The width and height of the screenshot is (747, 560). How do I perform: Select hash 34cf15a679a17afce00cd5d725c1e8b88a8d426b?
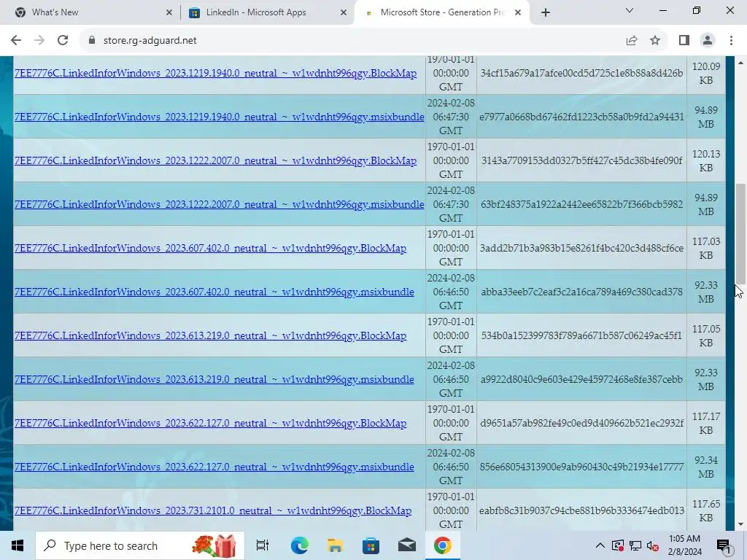[581, 74]
